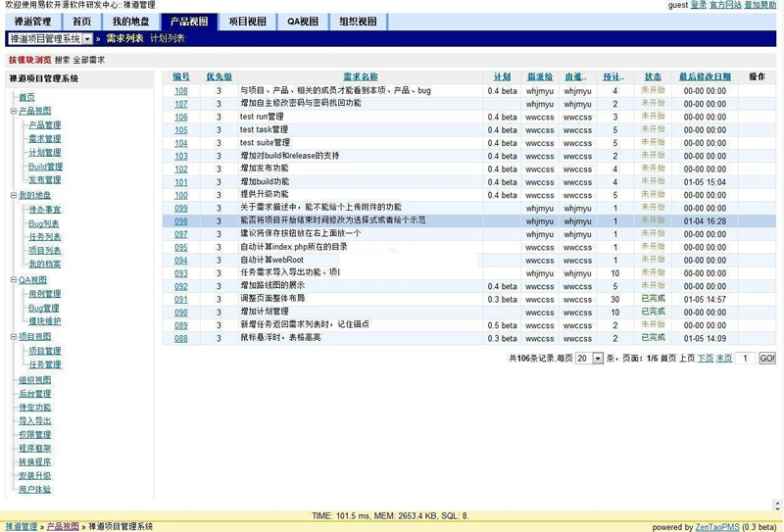Image resolution: width=784 pixels, height=532 pixels.
Task: Click the page number input field
Action: click(x=747, y=360)
